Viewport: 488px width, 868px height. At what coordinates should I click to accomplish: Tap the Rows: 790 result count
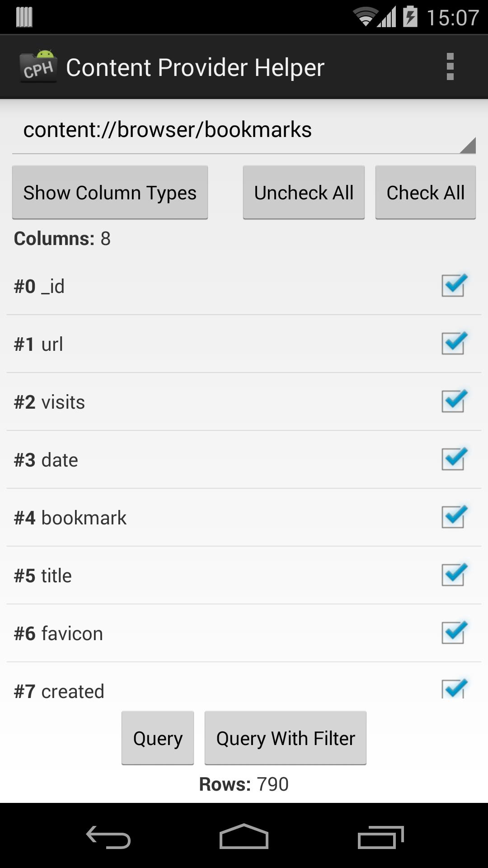(x=244, y=784)
